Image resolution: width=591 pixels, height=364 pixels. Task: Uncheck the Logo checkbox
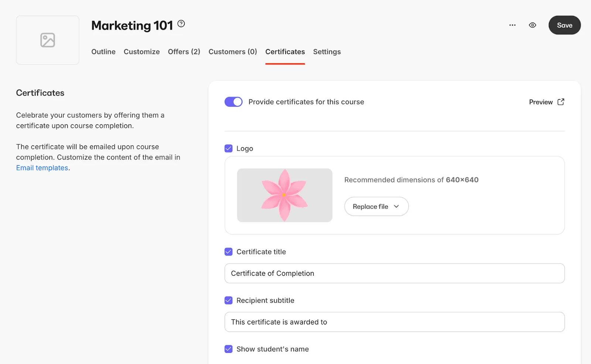coord(229,148)
